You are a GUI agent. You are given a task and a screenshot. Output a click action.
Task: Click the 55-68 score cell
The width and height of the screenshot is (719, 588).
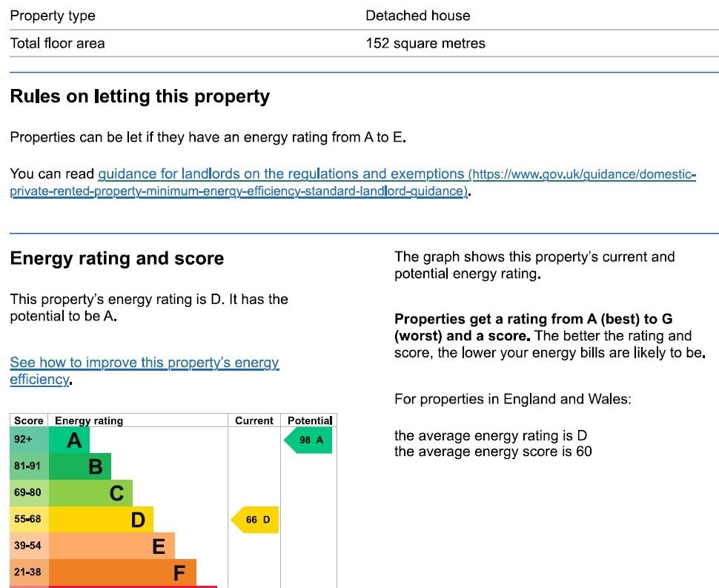(x=30, y=520)
